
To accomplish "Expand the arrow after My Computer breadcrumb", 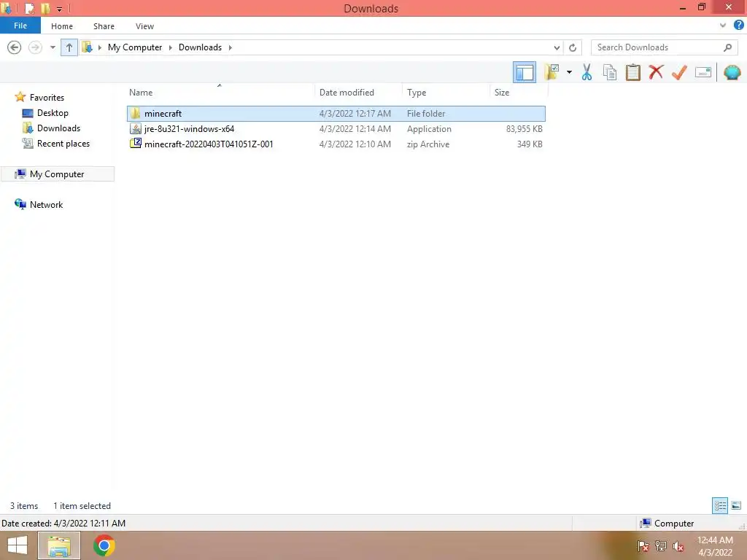I will point(171,47).
